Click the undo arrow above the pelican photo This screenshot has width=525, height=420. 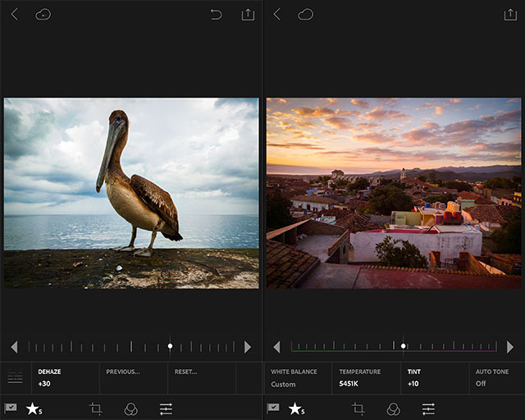pos(216,14)
